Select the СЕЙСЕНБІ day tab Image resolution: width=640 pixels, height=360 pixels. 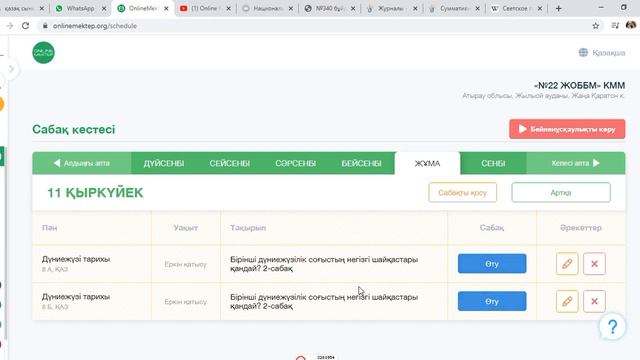point(229,163)
